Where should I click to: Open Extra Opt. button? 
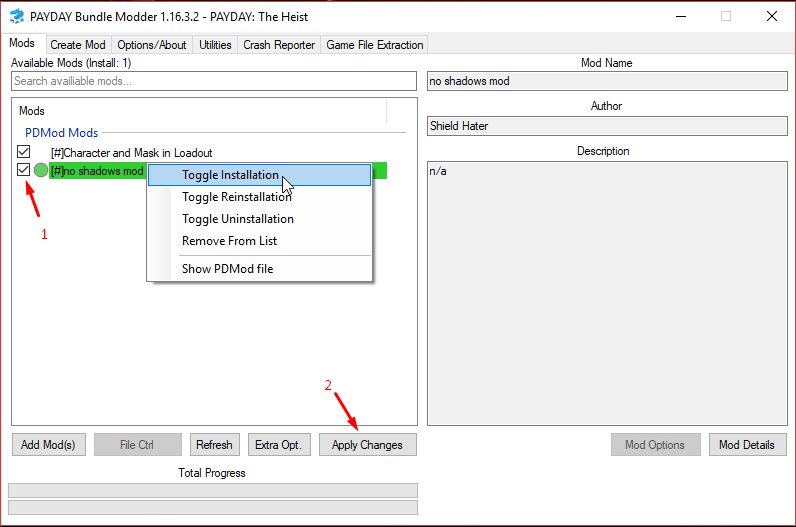pos(279,445)
